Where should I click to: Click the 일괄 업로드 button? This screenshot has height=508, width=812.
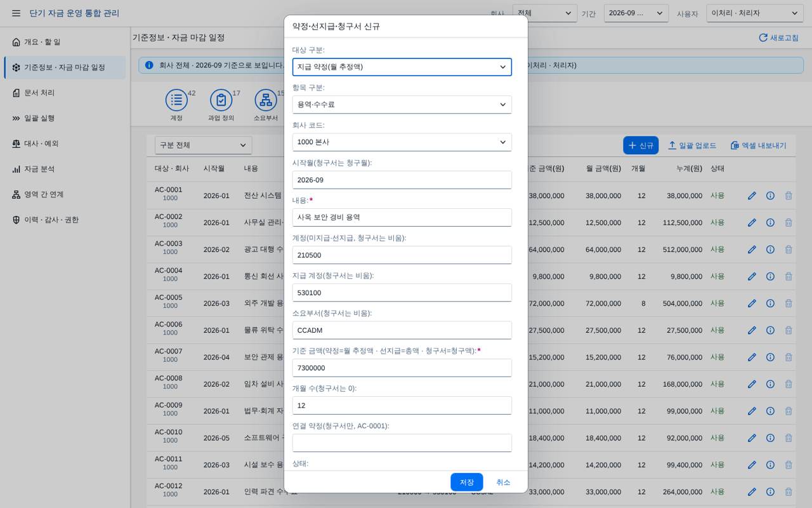pos(692,145)
